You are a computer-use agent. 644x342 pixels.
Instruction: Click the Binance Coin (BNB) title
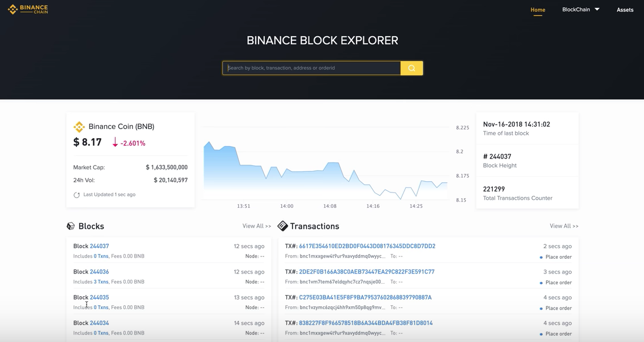tap(122, 127)
